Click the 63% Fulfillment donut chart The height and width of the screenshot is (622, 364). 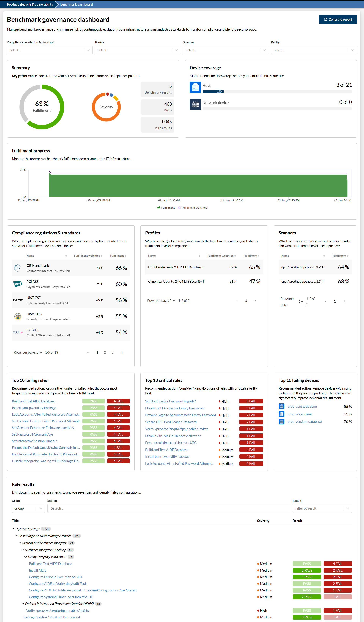42,107
